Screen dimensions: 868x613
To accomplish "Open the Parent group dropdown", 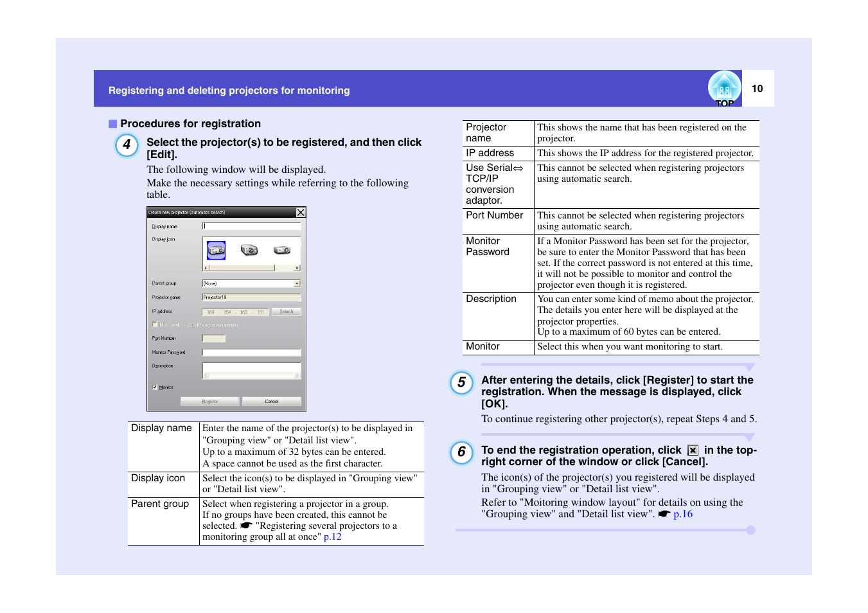I will pos(297,283).
